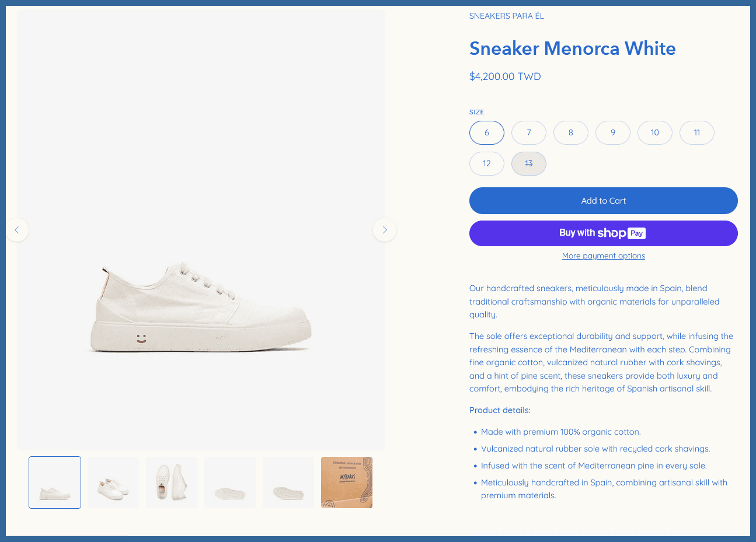Select the crossed-out size 13
The image size is (756, 542).
[529, 163]
